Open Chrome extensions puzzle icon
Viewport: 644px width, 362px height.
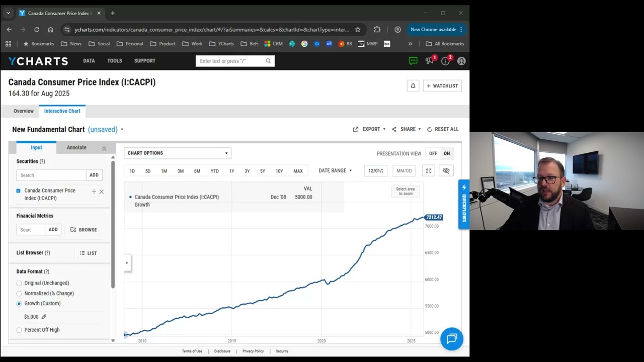click(377, 30)
